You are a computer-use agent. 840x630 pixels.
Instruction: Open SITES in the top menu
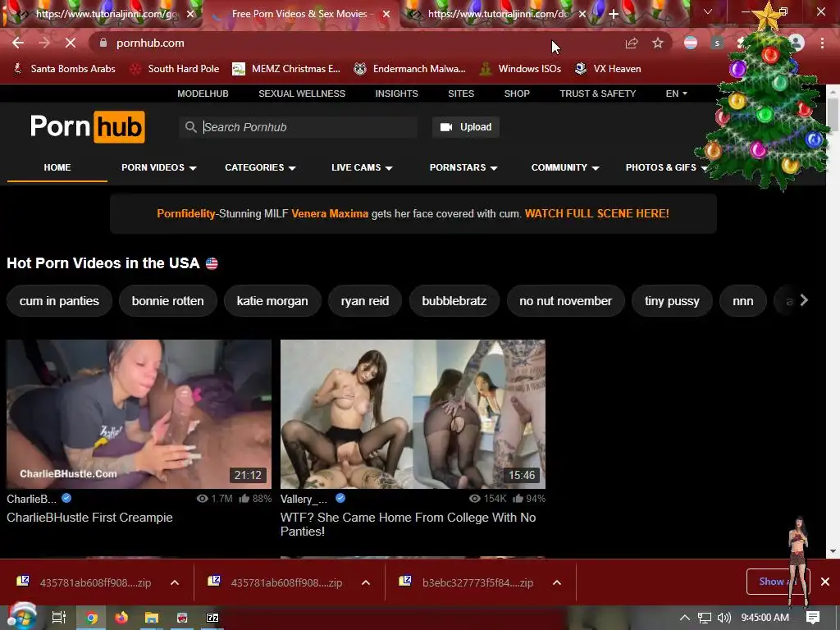coord(461,94)
